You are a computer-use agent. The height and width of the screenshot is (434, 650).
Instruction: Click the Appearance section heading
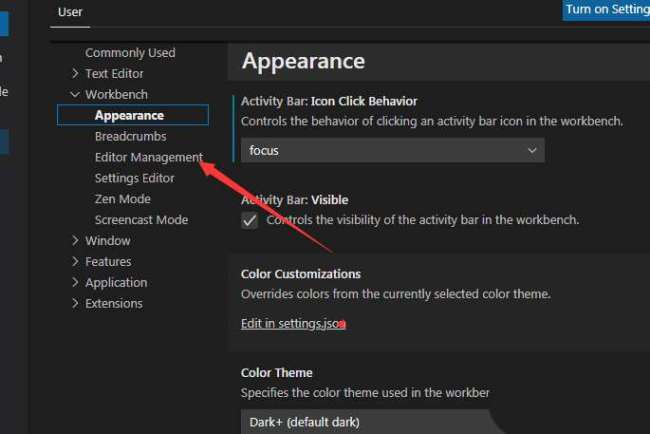click(303, 61)
